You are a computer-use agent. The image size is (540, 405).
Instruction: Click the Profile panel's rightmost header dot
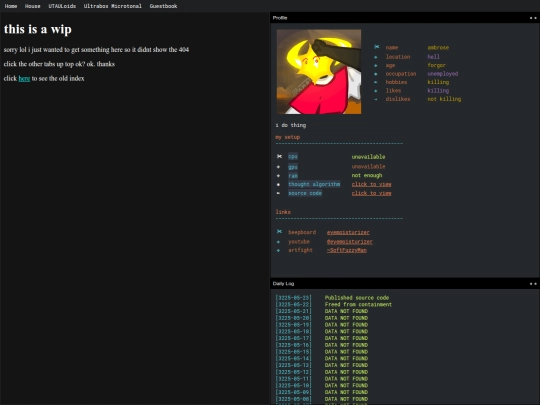click(x=535, y=18)
